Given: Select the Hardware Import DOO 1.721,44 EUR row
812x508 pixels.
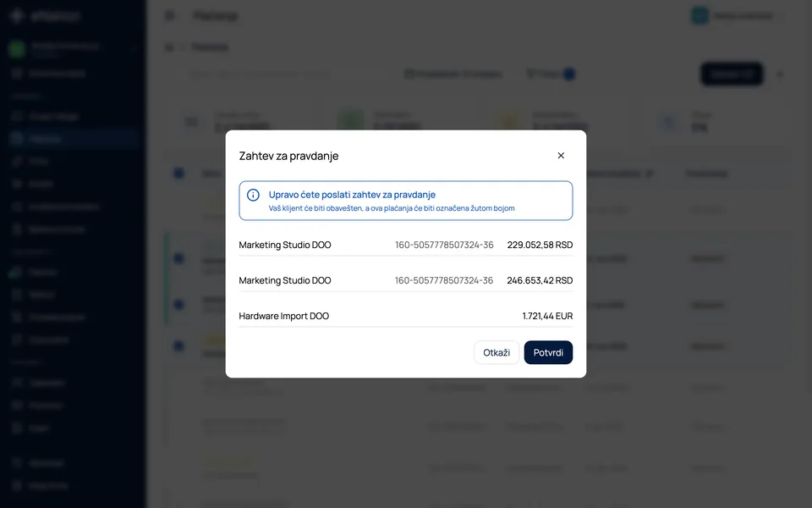Looking at the screenshot, I should click(405, 316).
